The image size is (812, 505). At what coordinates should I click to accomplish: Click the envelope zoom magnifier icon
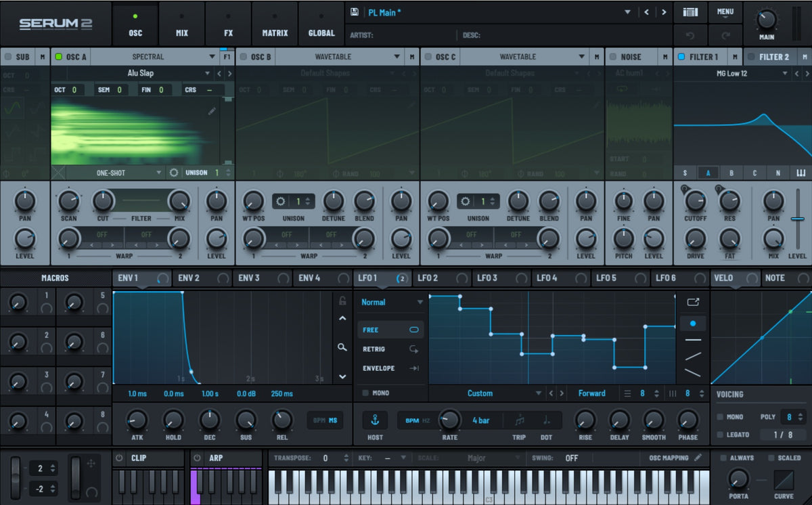point(343,347)
